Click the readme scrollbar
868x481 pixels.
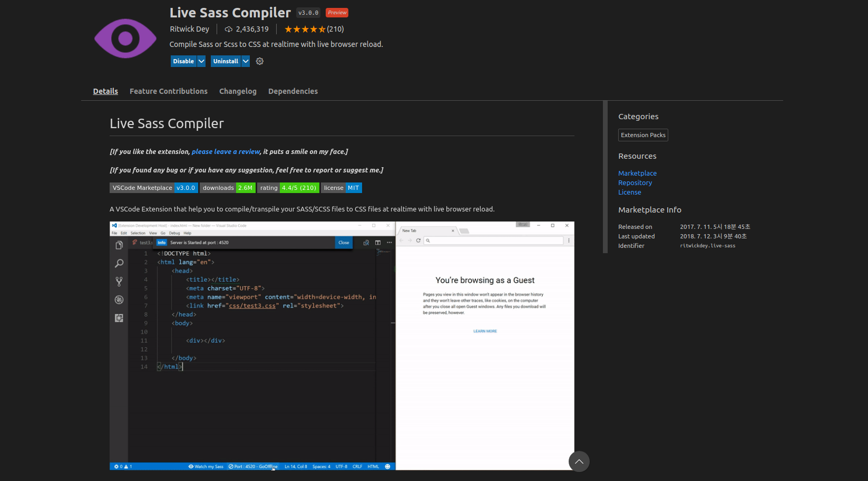[x=606, y=177]
